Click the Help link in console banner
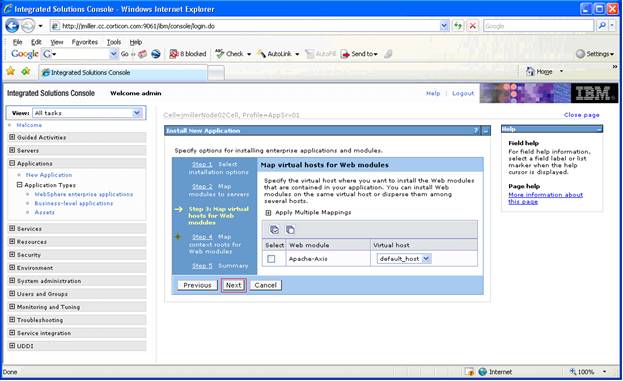The width and height of the screenshot is (623, 381). pyautogui.click(x=433, y=93)
